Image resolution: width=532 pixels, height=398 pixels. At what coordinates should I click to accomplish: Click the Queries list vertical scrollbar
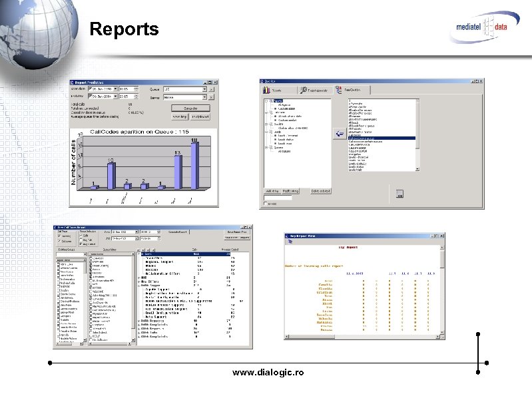tap(417, 136)
